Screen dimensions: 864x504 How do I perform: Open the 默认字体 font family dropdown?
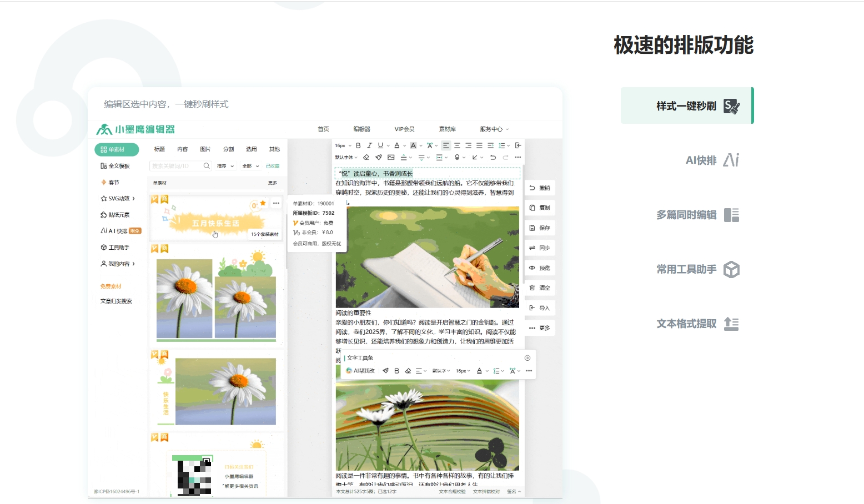click(x=346, y=157)
